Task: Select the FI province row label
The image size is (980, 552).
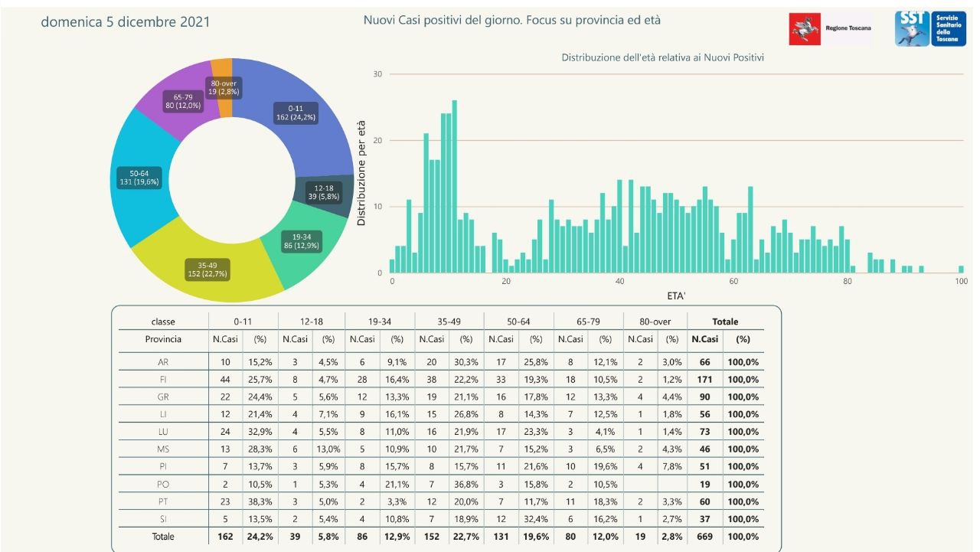Action: point(163,379)
